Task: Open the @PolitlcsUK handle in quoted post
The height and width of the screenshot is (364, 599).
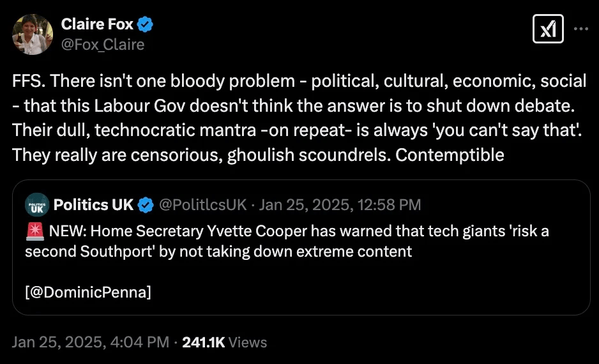Action: pos(202,205)
